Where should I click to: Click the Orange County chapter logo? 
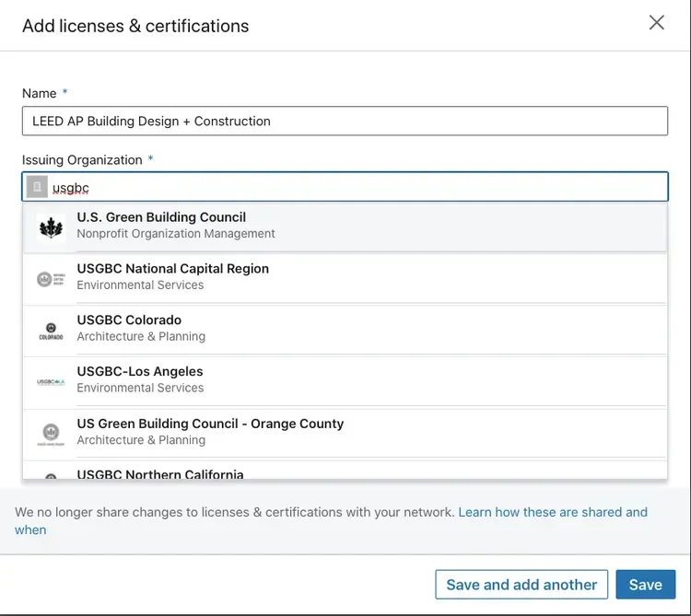51,435
